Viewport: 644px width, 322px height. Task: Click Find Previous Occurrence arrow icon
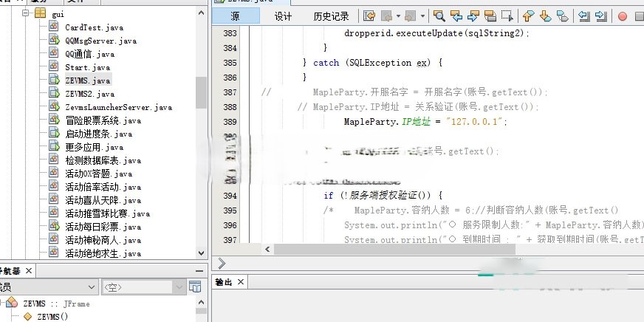(x=456, y=16)
